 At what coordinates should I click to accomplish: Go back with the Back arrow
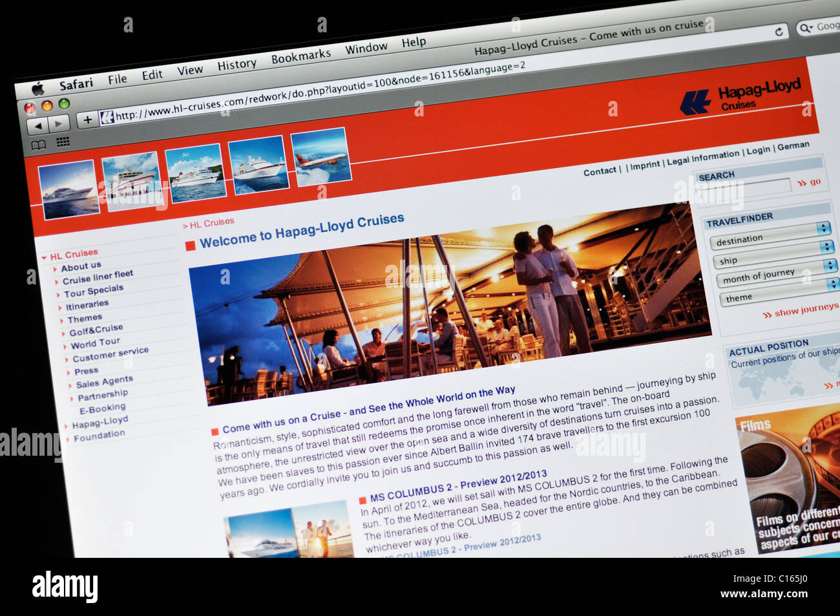point(37,125)
